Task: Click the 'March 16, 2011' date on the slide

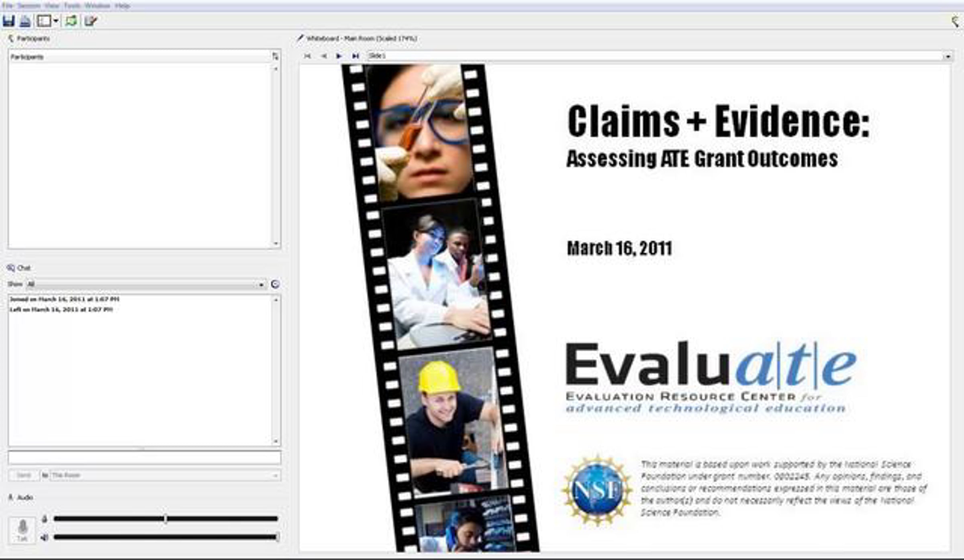Action: click(x=619, y=248)
